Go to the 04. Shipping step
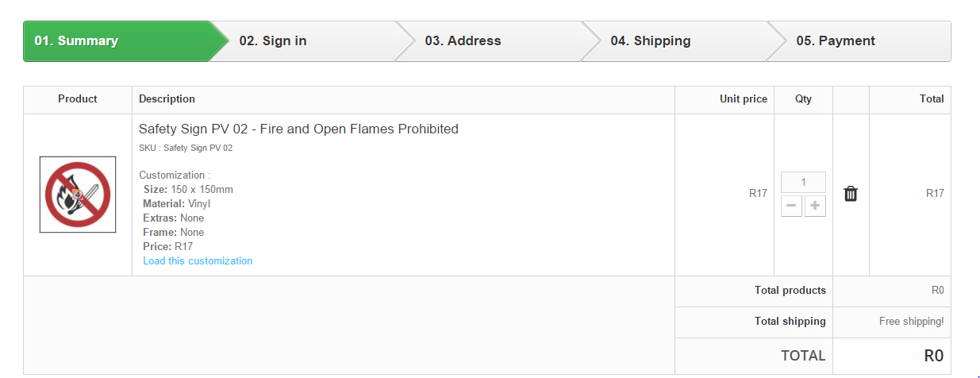Screen dimensions: 980x378 point(650,41)
